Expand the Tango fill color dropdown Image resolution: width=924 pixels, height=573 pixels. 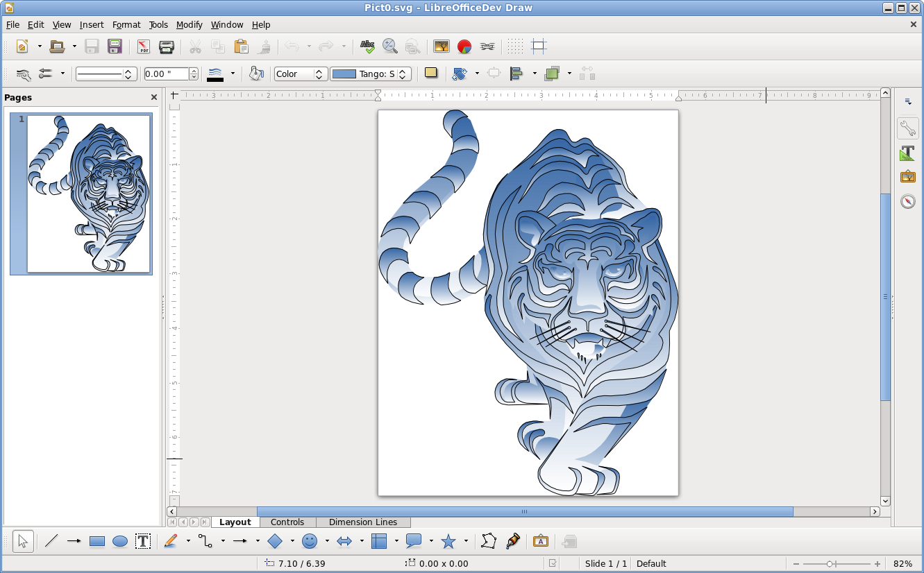tap(403, 74)
